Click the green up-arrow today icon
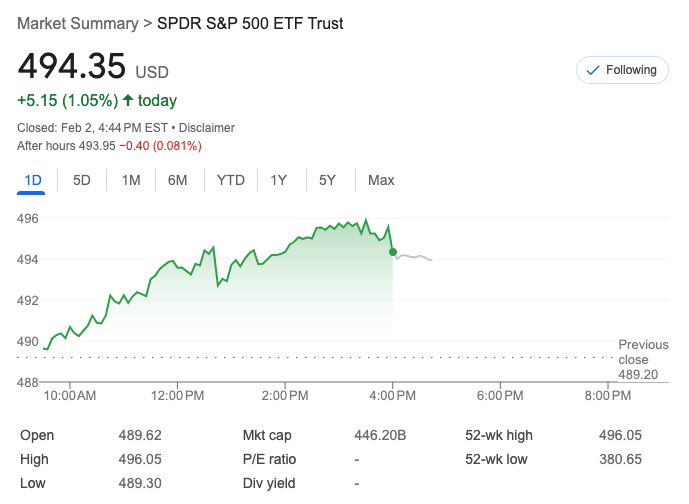The height and width of the screenshot is (504, 689). point(128,100)
